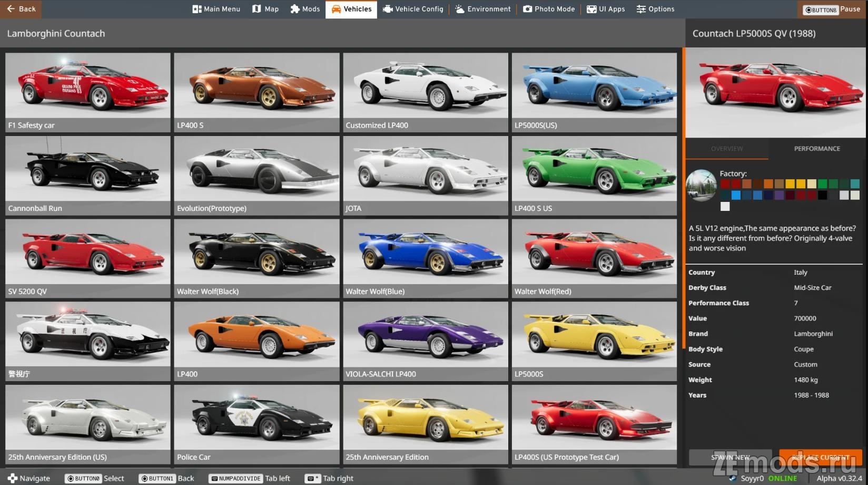This screenshot has width=868, height=485.
Task: Pick the bright light-blue factory swatch
Action: (736, 195)
